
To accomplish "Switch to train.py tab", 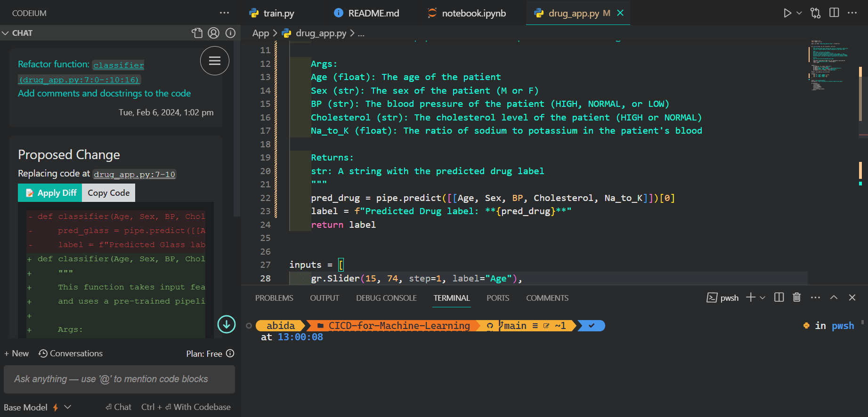I will coord(272,13).
